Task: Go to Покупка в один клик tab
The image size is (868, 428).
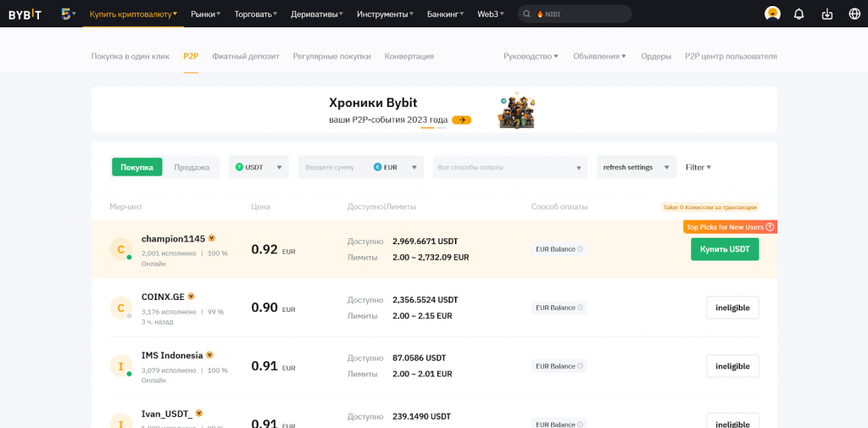Action: click(x=130, y=56)
